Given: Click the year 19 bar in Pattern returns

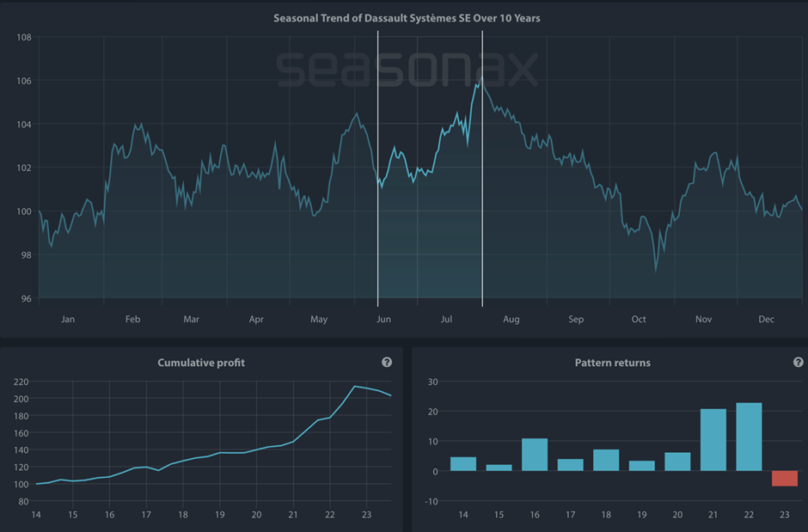Looking at the screenshot, I should [x=641, y=466].
